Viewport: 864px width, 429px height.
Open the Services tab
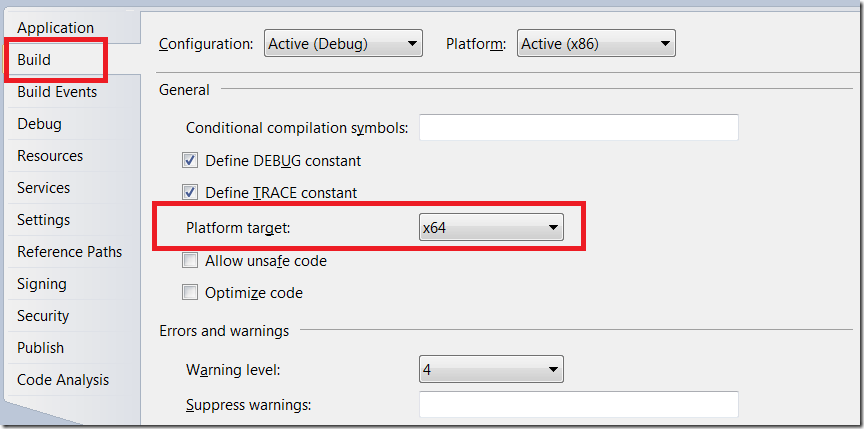tap(44, 187)
